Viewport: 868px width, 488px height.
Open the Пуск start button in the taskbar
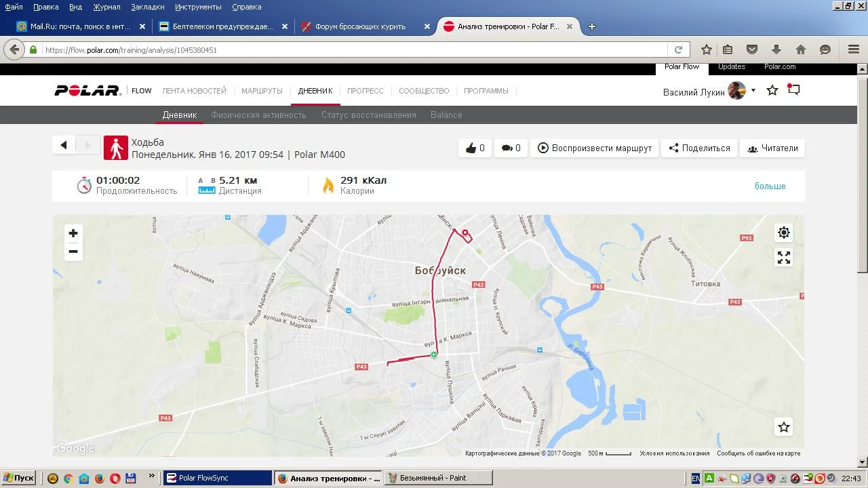pos(18,478)
